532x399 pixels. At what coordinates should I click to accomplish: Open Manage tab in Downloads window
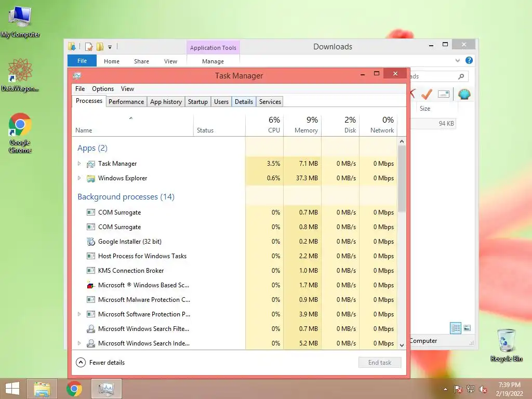point(212,61)
